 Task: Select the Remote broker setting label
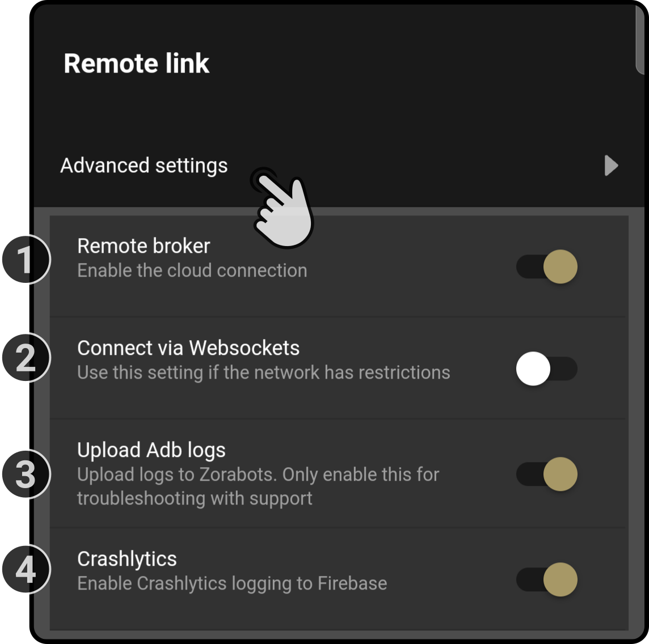[x=144, y=245]
